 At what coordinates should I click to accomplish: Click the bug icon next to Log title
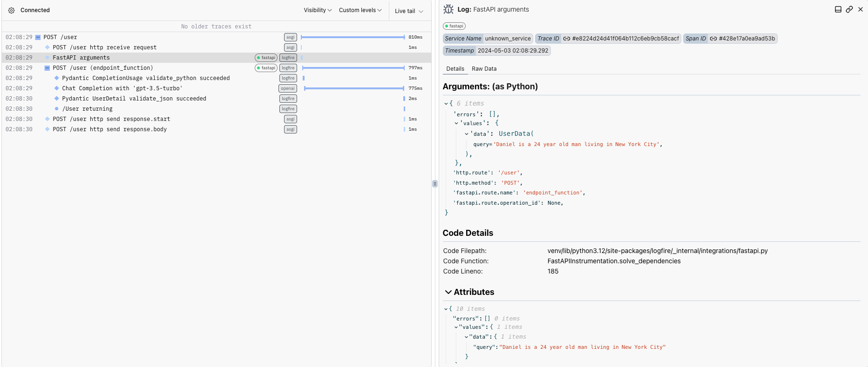click(x=448, y=9)
